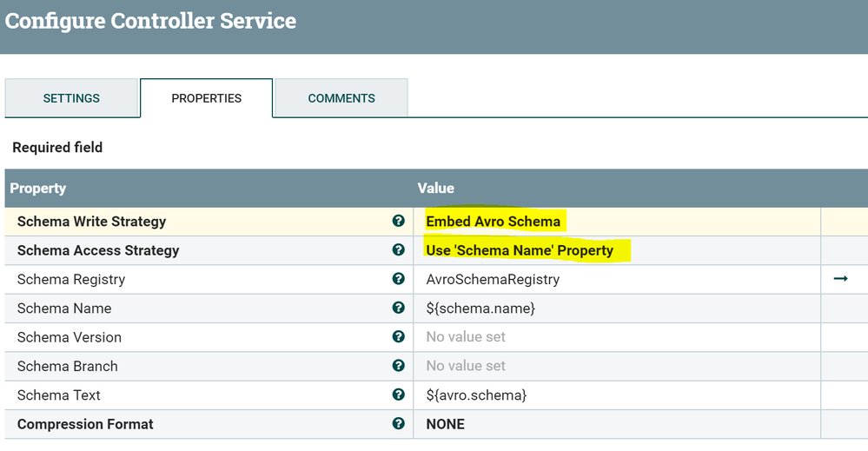Viewport: 868px width, 451px height.
Task: Edit the ${schema.name} value field
Action: [480, 308]
